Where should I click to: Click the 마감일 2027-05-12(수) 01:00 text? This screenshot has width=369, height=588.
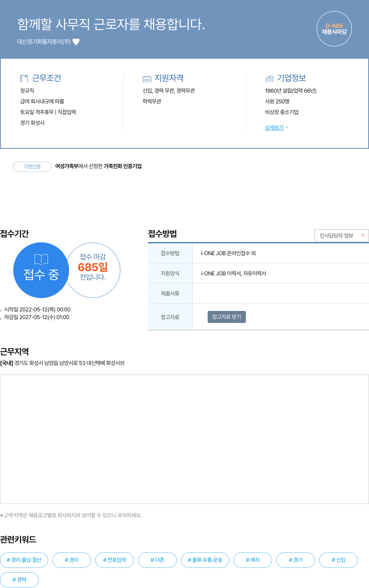click(36, 317)
